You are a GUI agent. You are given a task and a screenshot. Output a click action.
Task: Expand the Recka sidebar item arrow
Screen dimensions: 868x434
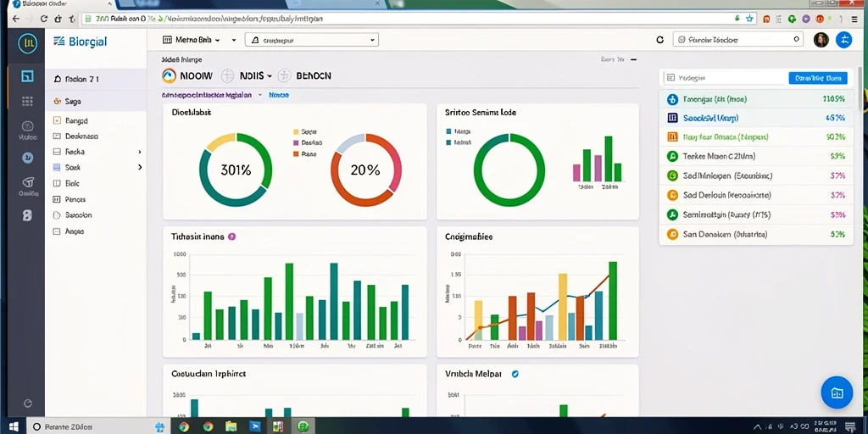coord(140,152)
